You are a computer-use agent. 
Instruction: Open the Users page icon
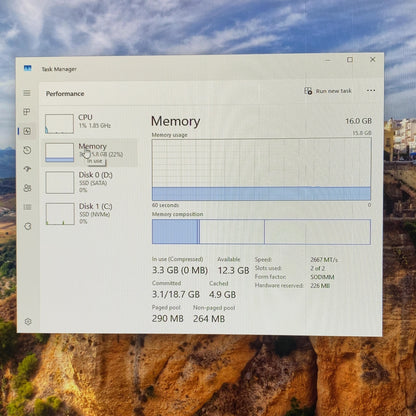click(x=28, y=188)
